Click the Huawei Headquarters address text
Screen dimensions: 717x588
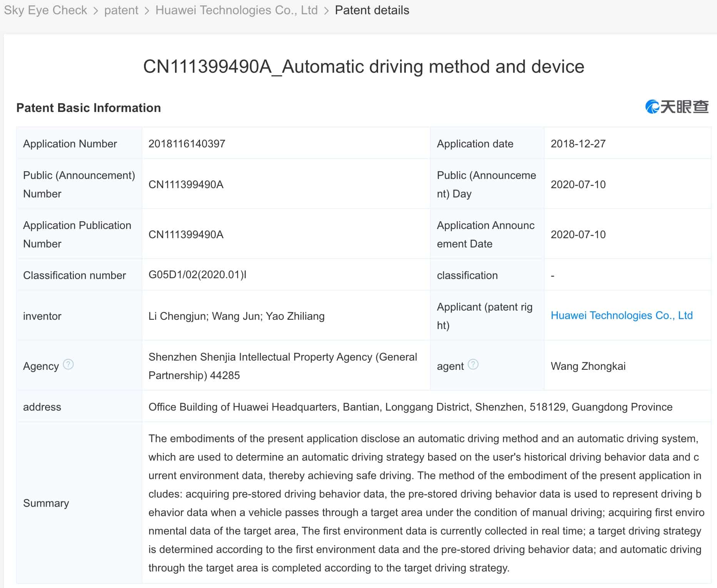pos(410,407)
